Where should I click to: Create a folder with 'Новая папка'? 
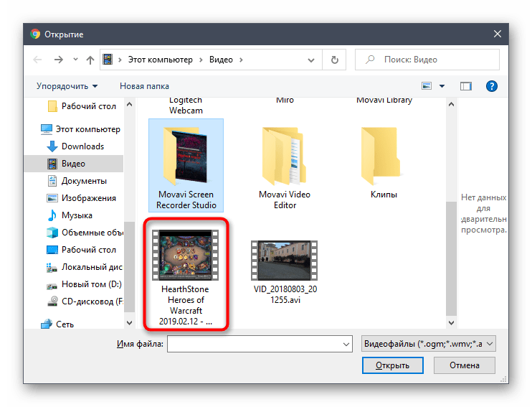point(144,86)
